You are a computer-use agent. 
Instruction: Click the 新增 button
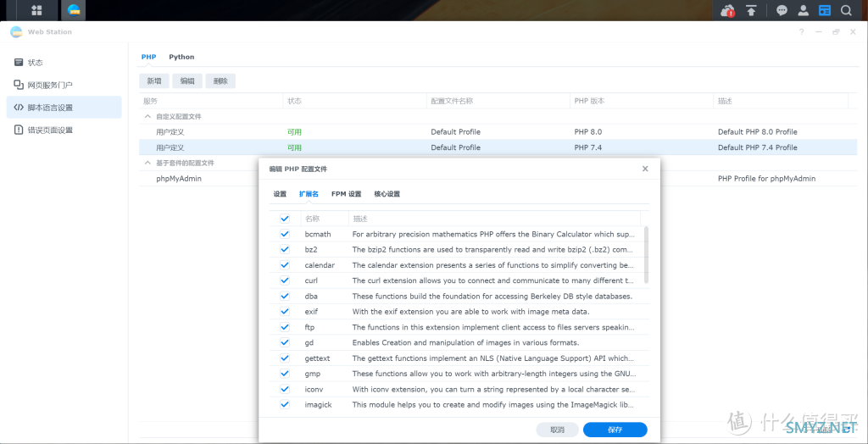[154, 80]
